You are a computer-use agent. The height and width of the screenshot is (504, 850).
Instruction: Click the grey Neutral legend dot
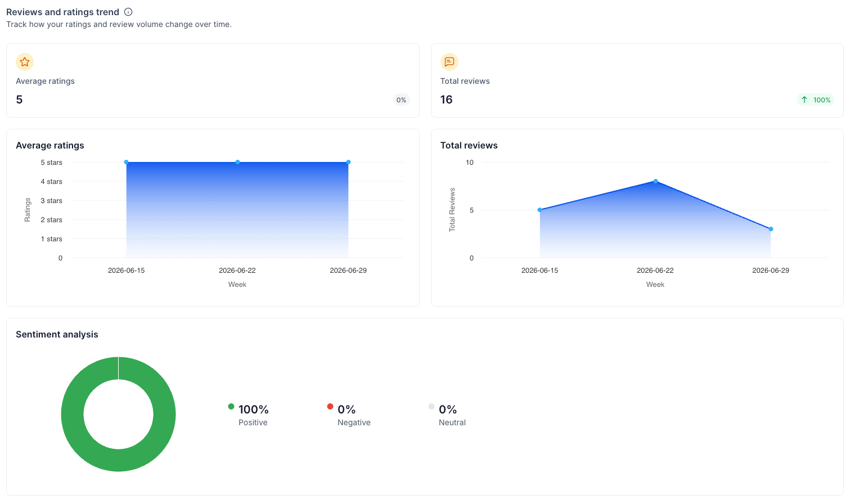point(431,406)
